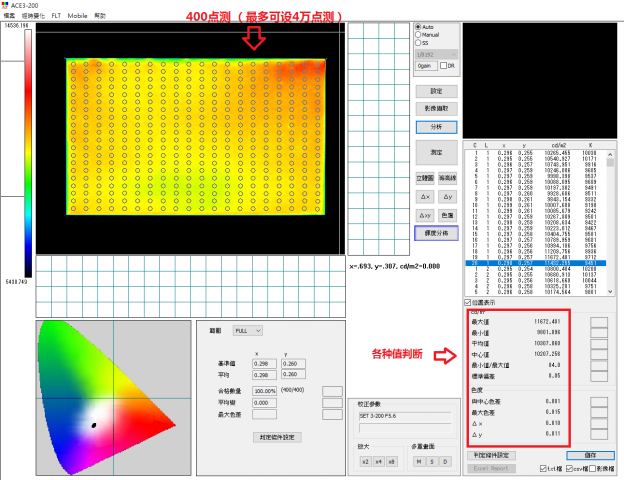The image size is (624, 480).
Task: Click the 立體圖 3D view button
Action: (423, 177)
